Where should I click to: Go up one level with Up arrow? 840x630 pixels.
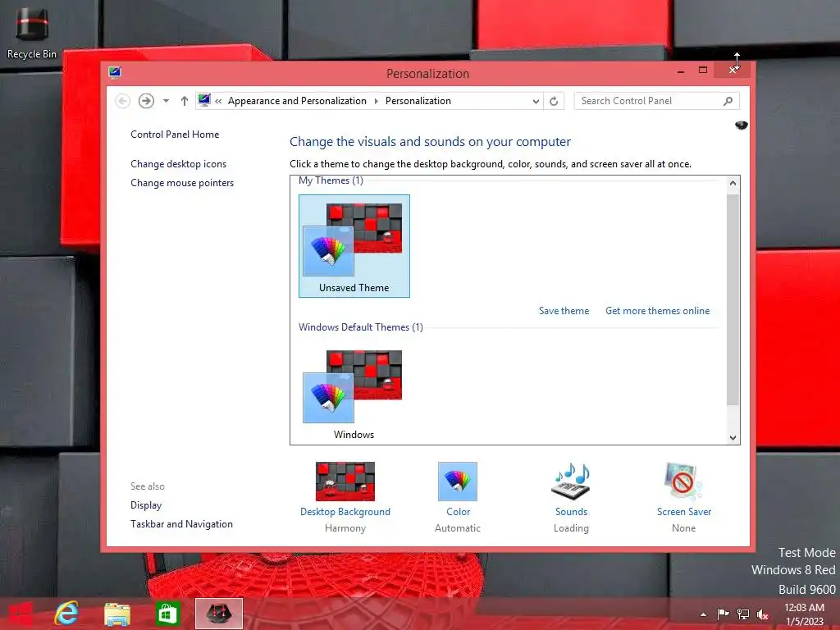[185, 101]
